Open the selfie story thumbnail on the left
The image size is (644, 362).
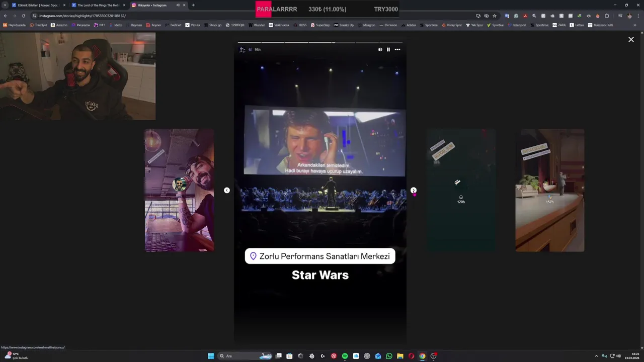pos(179,190)
